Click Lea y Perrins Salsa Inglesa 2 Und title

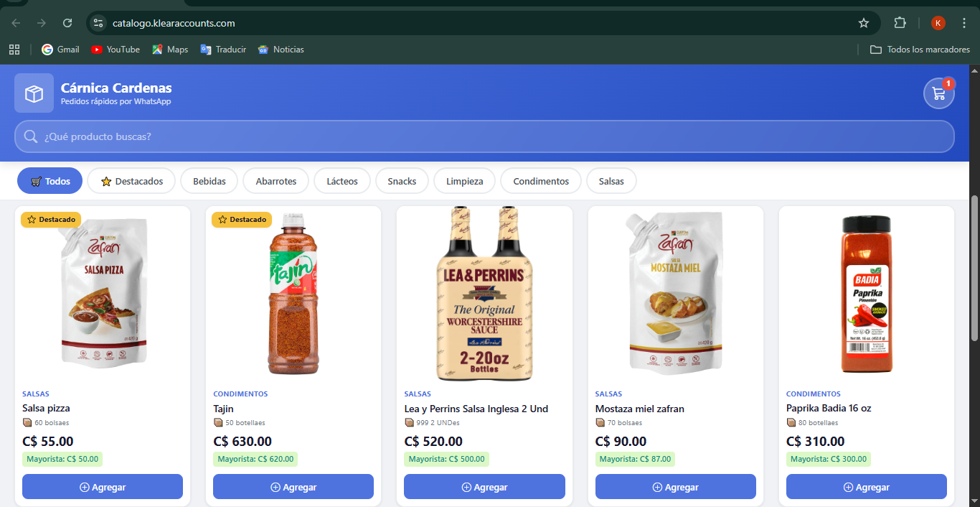[x=476, y=409]
